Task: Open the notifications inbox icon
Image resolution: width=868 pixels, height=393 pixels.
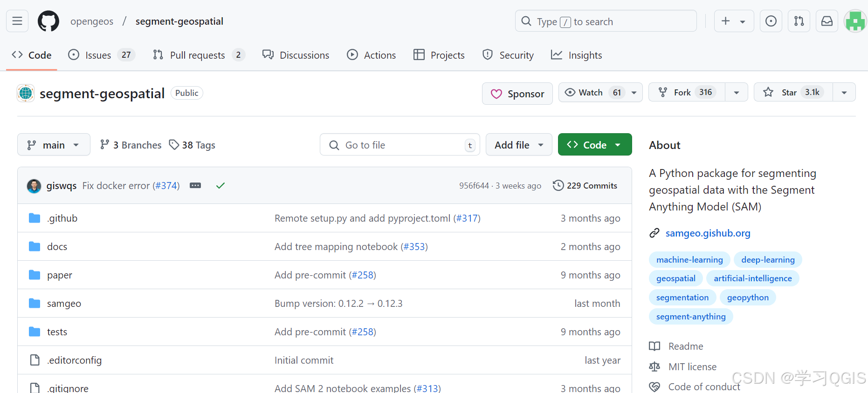Action: [x=827, y=21]
